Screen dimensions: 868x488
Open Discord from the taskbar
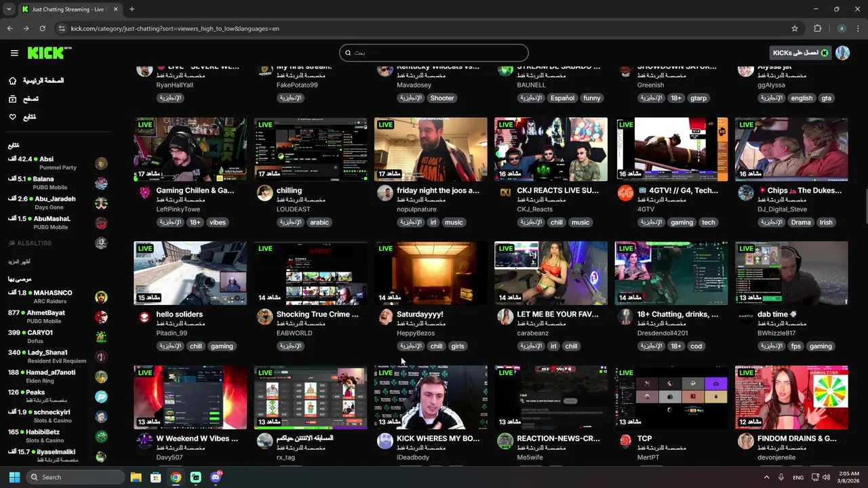pyautogui.click(x=216, y=477)
